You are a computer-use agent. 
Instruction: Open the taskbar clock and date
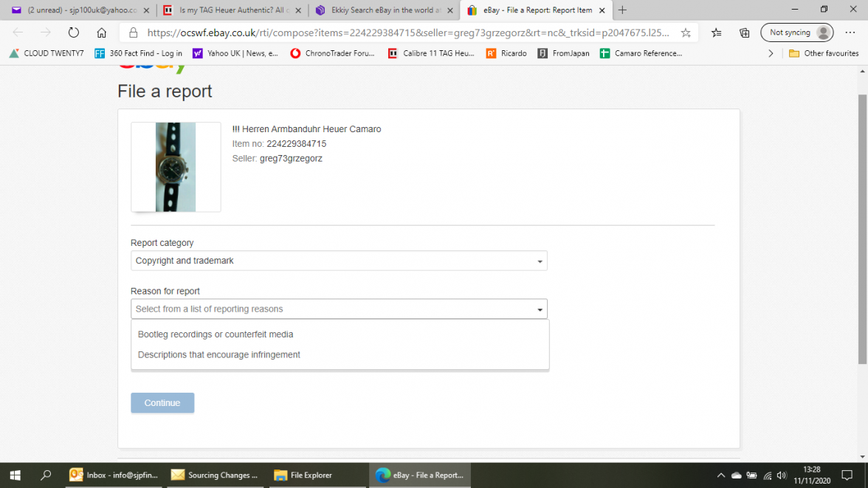tap(812, 475)
